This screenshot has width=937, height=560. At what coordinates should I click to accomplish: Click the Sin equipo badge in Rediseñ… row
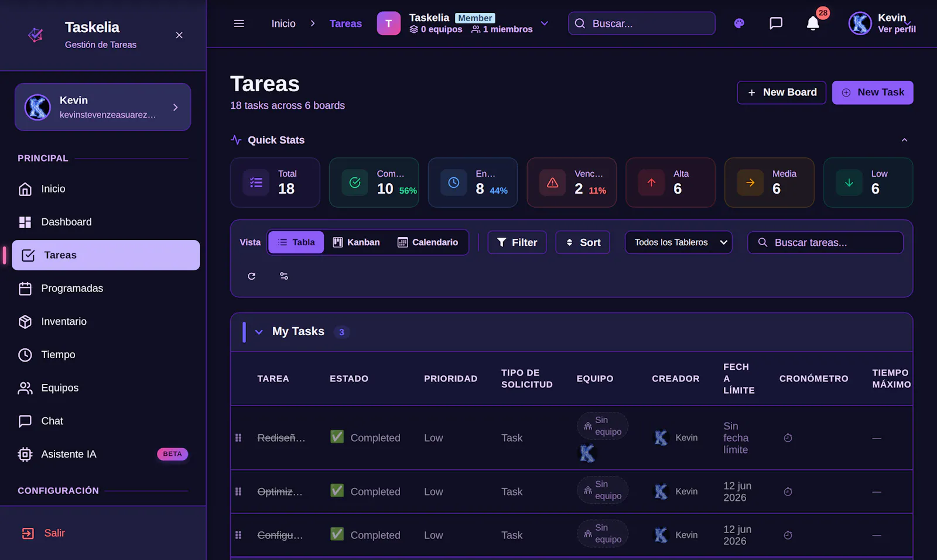[x=603, y=426]
